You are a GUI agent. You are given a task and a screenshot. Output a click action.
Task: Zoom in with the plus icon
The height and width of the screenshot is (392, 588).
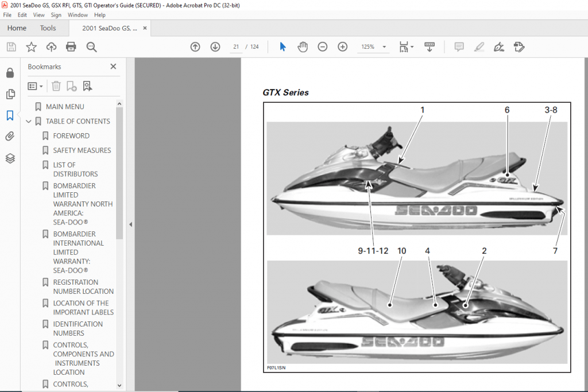click(x=342, y=47)
